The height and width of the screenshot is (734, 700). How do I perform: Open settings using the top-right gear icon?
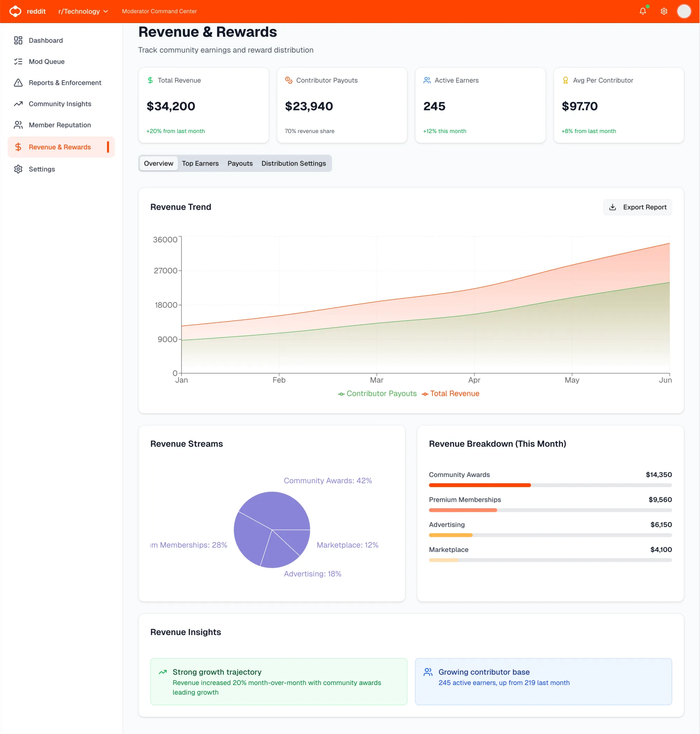click(x=664, y=11)
